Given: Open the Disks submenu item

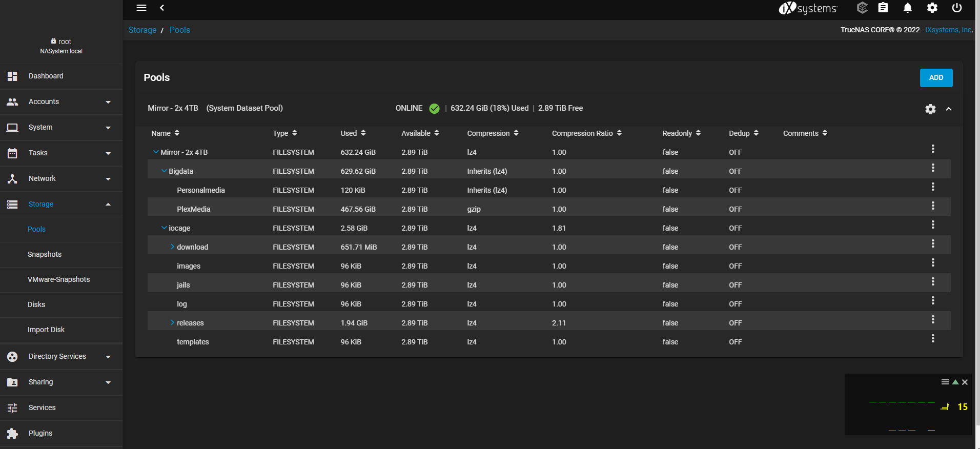Looking at the screenshot, I should tap(62, 304).
